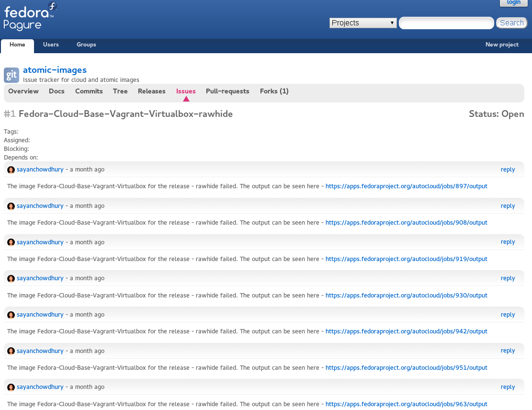Open the Projects search-type dropdown

tap(362, 23)
